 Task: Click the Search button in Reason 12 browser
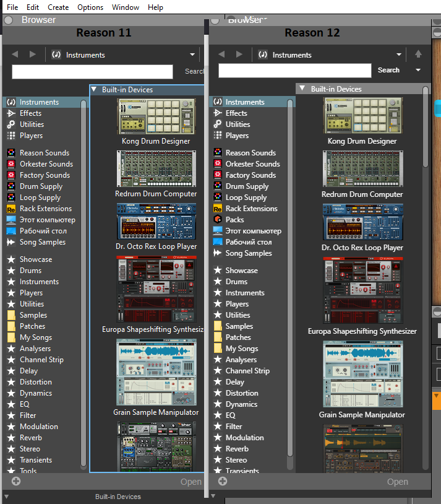(388, 70)
